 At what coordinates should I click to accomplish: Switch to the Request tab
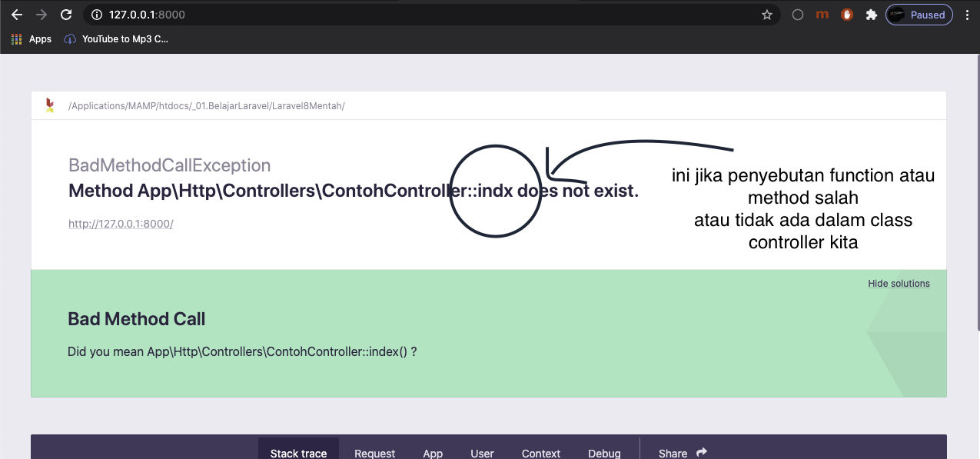pyautogui.click(x=374, y=452)
